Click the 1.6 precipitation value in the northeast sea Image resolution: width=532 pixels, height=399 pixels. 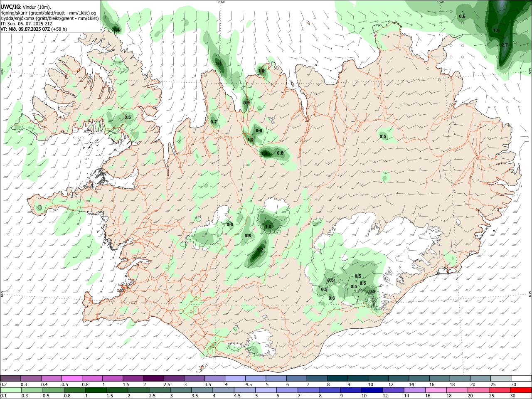tap(496, 30)
